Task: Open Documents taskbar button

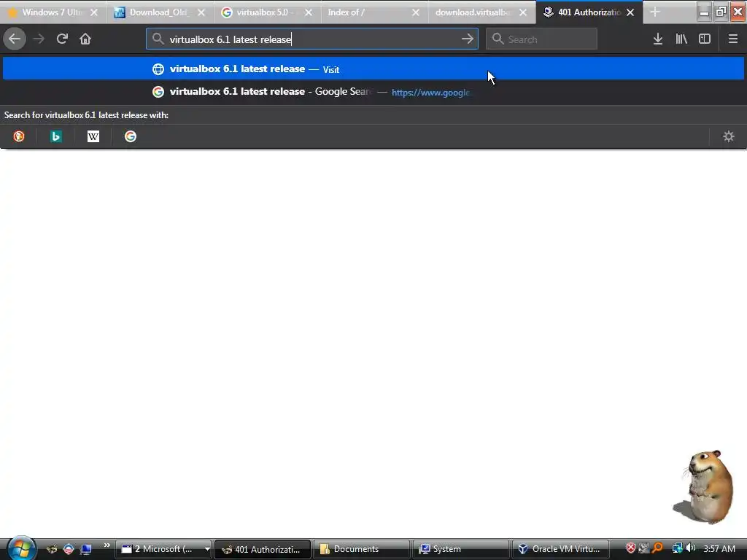Action: [x=362, y=549]
